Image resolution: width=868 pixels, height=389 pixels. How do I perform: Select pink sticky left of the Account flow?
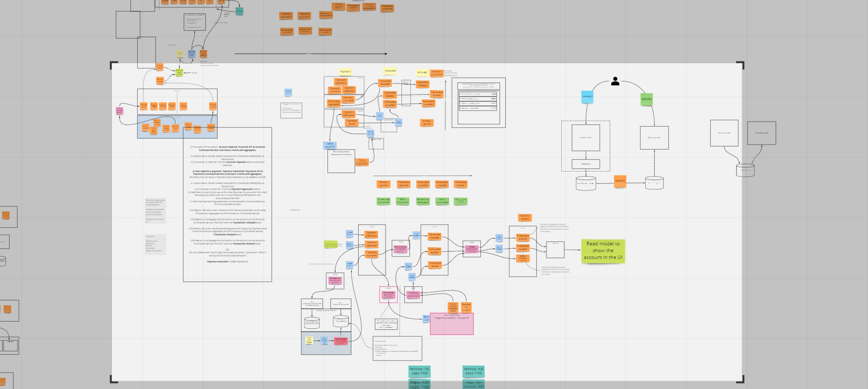point(119,111)
